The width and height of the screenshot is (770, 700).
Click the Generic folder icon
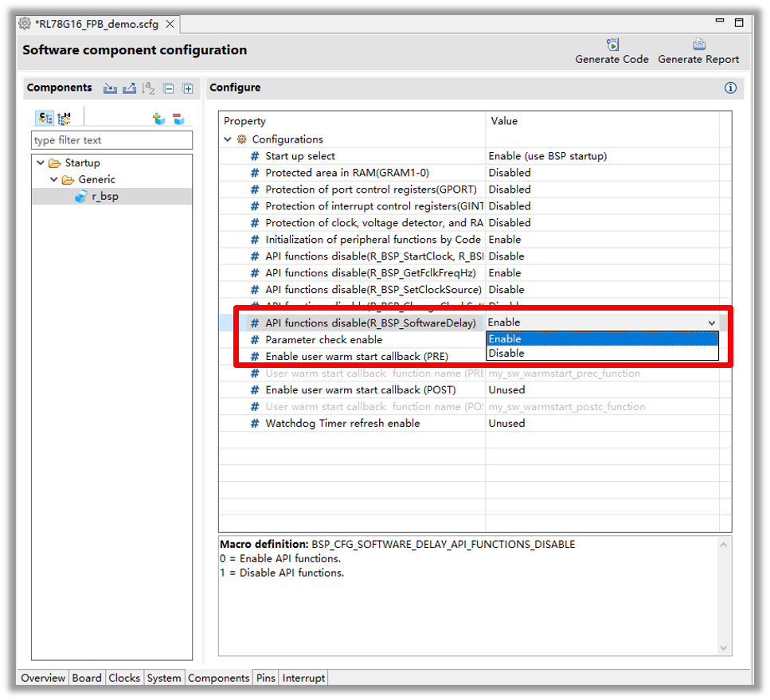point(68,180)
